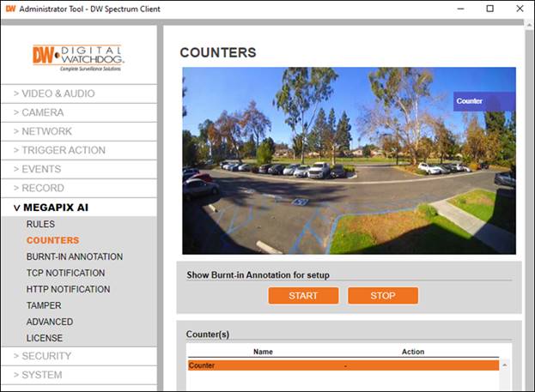535x392 pixels.
Task: Select Rules under MEGAPIX AI
Action: 40,224
